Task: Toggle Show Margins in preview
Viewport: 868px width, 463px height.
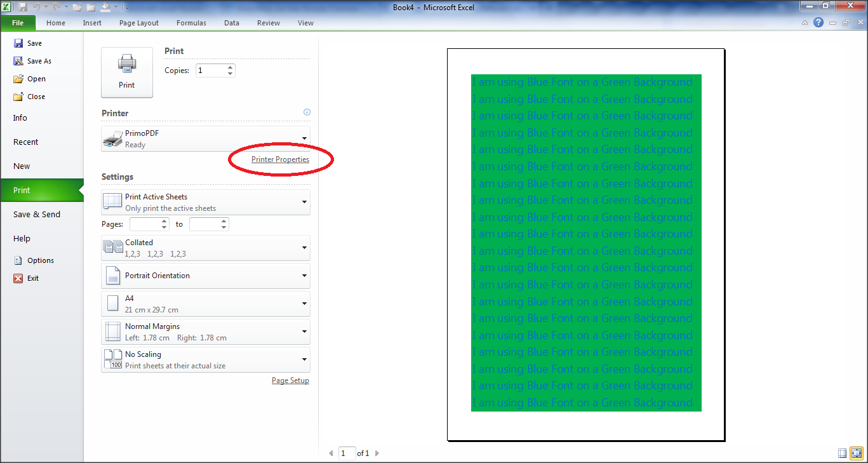Action: (843, 453)
